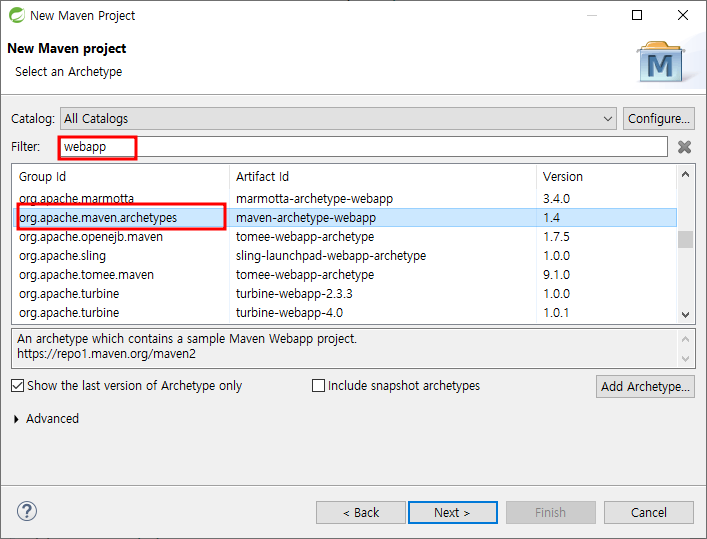This screenshot has height=539, width=707.
Task: Sort by Artifact Id column header
Action: click(383, 176)
